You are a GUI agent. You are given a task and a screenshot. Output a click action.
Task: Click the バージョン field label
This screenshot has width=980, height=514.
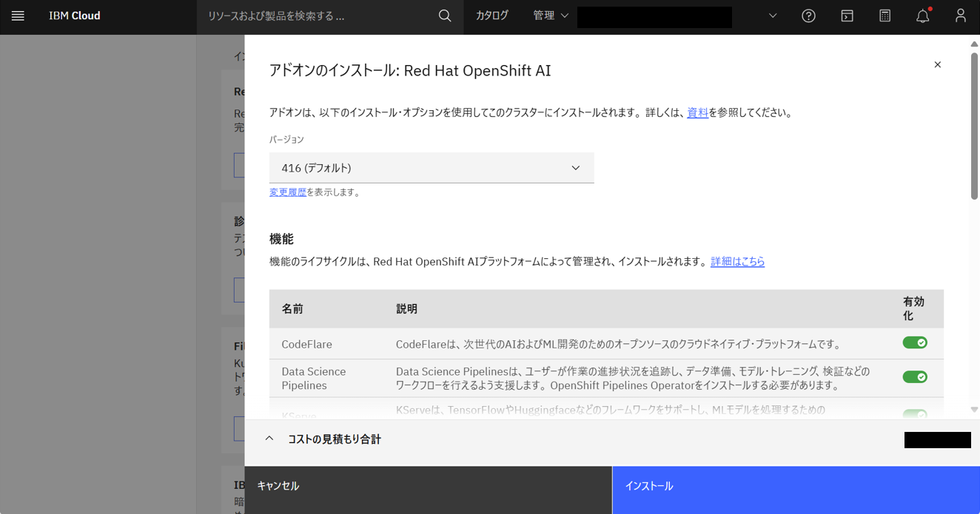[286, 140]
